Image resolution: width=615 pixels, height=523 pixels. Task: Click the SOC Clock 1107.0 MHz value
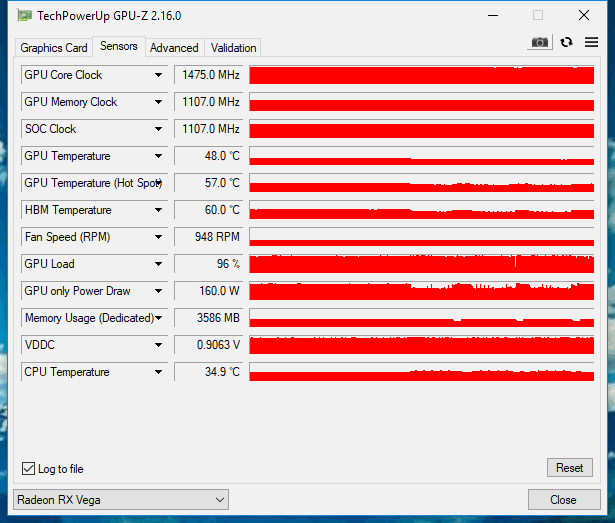(x=209, y=129)
